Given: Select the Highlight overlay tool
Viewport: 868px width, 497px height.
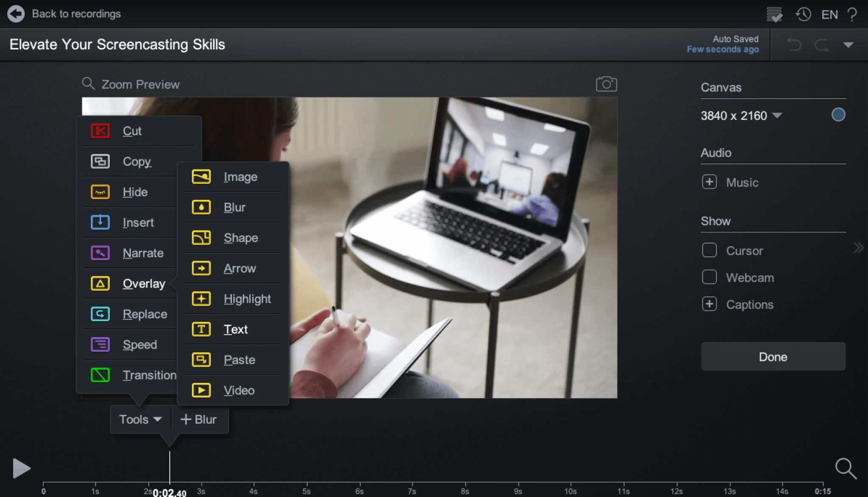Looking at the screenshot, I should [246, 299].
